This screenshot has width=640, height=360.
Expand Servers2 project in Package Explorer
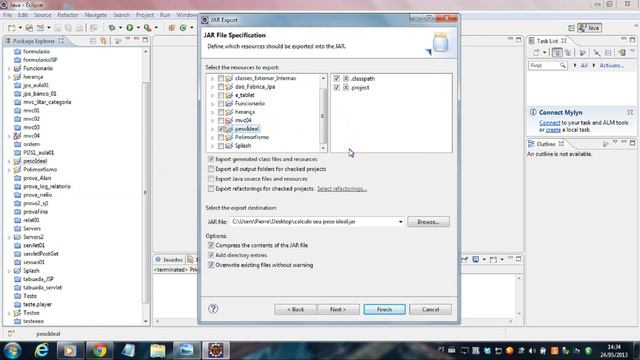click(9, 237)
